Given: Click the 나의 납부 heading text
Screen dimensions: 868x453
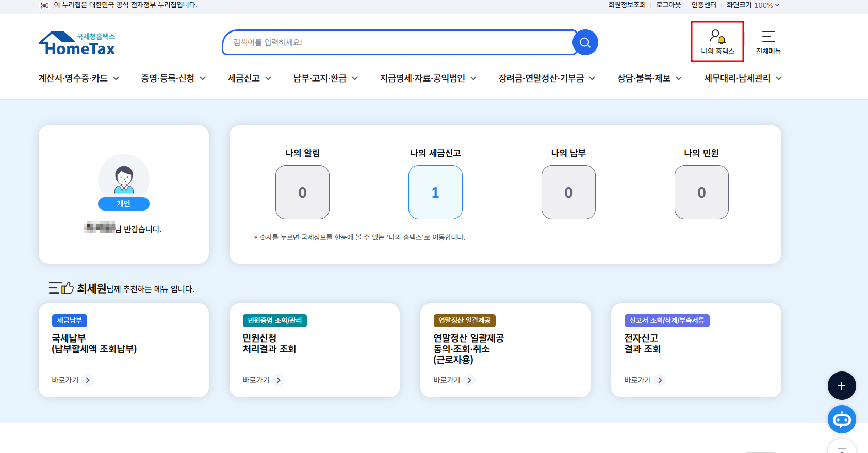Looking at the screenshot, I should [568, 153].
